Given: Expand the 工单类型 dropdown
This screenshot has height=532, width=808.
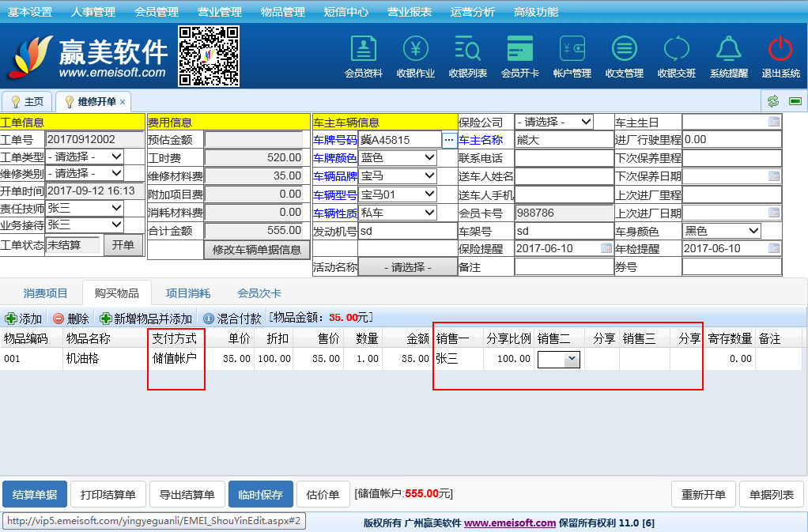Looking at the screenshot, I should tap(116, 157).
